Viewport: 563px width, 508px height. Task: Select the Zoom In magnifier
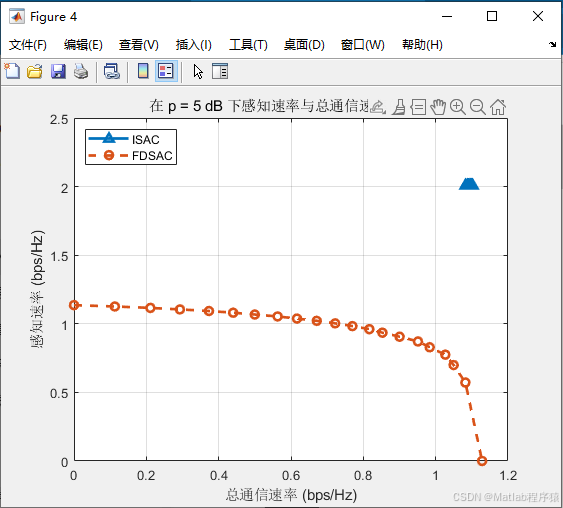[458, 107]
